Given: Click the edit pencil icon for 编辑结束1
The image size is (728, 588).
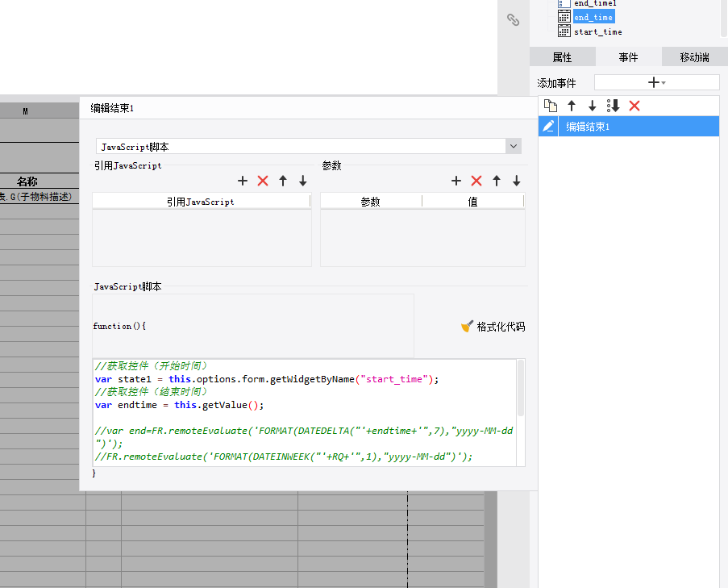Looking at the screenshot, I should click(x=548, y=127).
